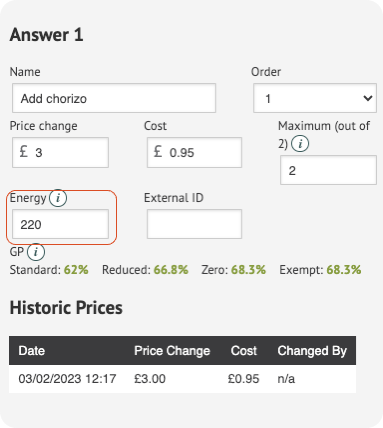Click the Exempt GP 68.3% value
The image size is (383, 428).
(x=344, y=270)
